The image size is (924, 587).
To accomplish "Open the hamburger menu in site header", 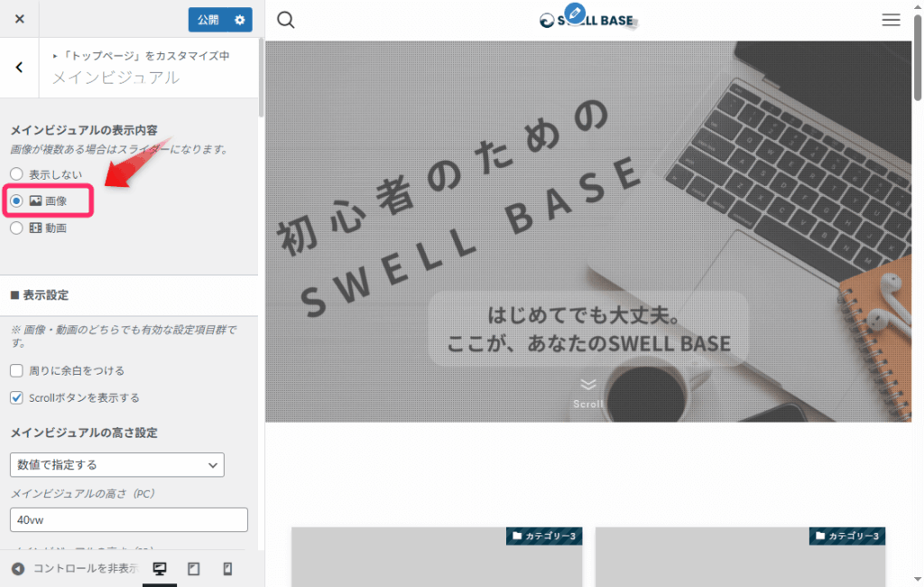I will [x=891, y=20].
